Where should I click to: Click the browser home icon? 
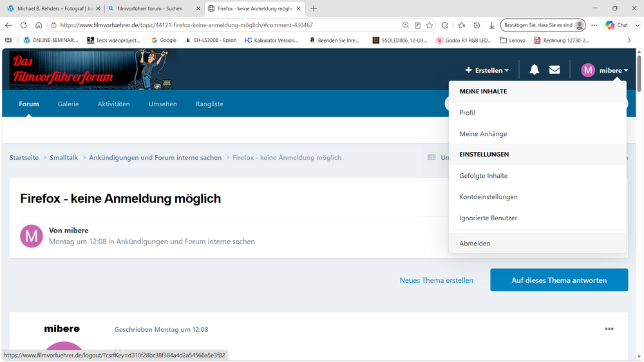coord(39,25)
